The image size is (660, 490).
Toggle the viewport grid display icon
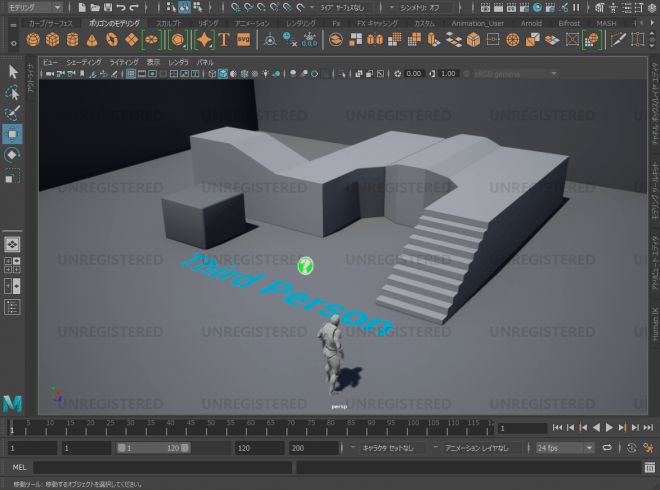click(131, 74)
